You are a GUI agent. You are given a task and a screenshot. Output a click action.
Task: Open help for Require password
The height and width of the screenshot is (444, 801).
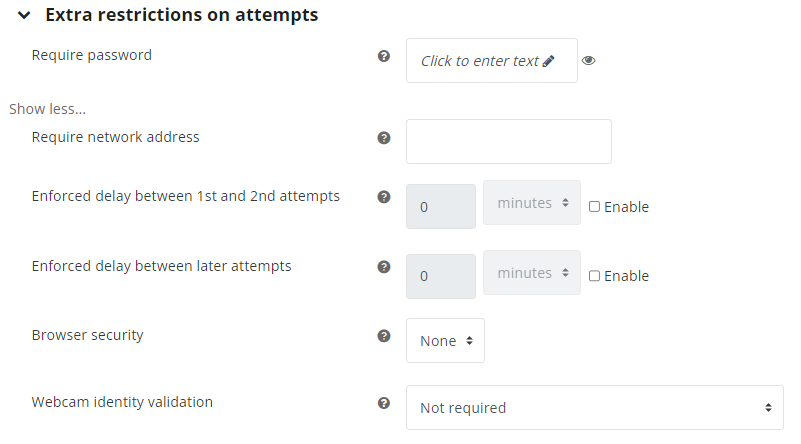tap(384, 56)
